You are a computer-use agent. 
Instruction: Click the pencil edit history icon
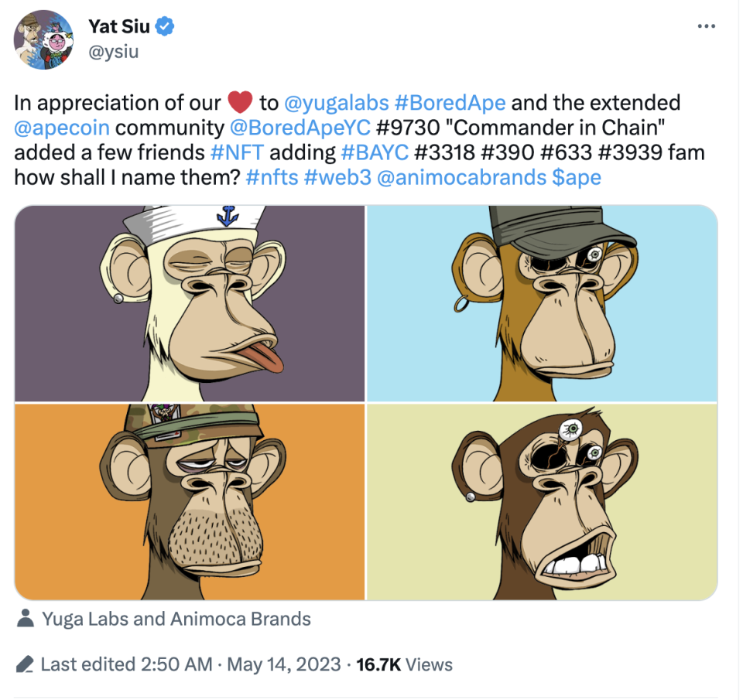click(25, 664)
